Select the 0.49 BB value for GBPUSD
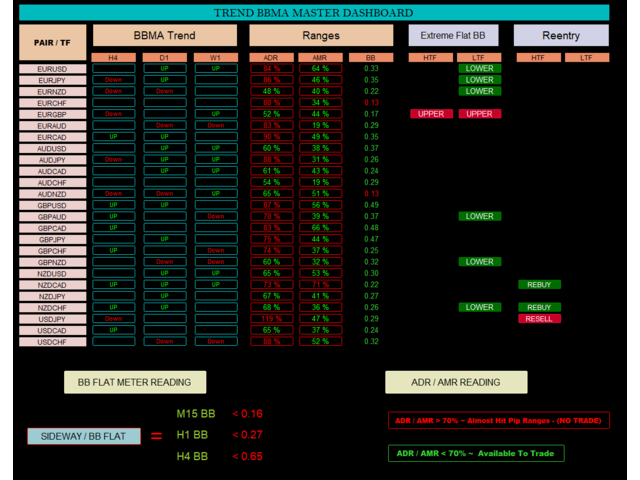Viewport: 640px width, 480px height. [x=371, y=205]
